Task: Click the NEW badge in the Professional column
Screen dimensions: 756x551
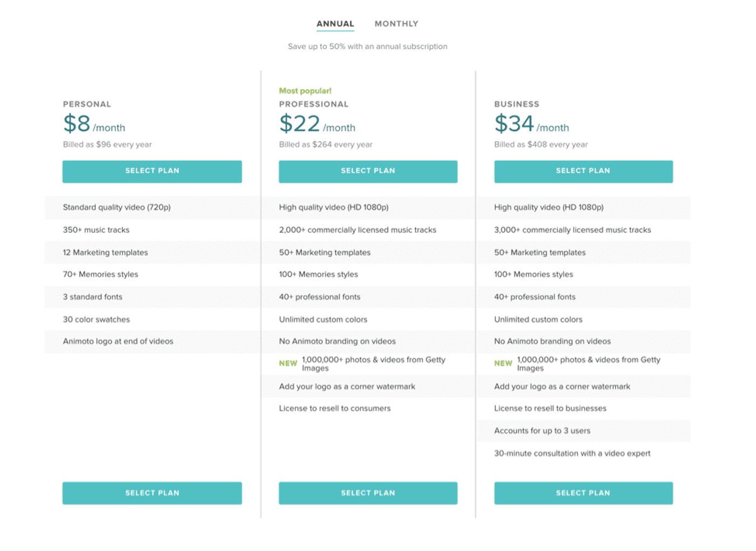Action: [x=288, y=364]
